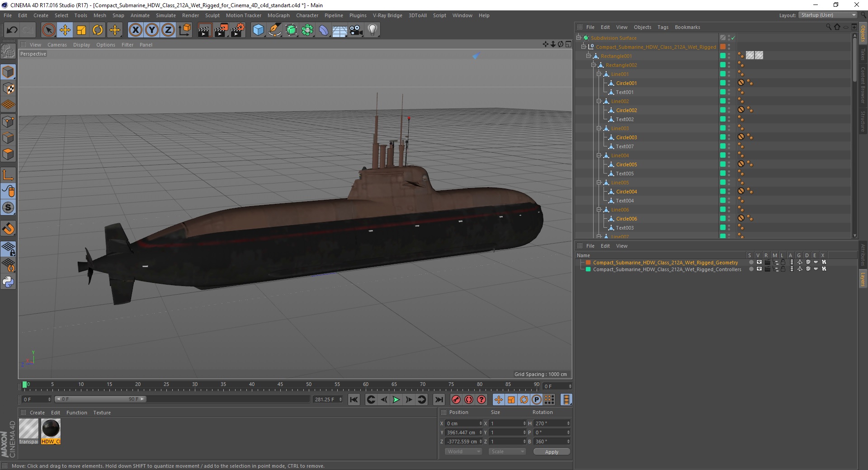Click the Apply coordinates button
Viewport: 868px width, 470px height.
552,452
